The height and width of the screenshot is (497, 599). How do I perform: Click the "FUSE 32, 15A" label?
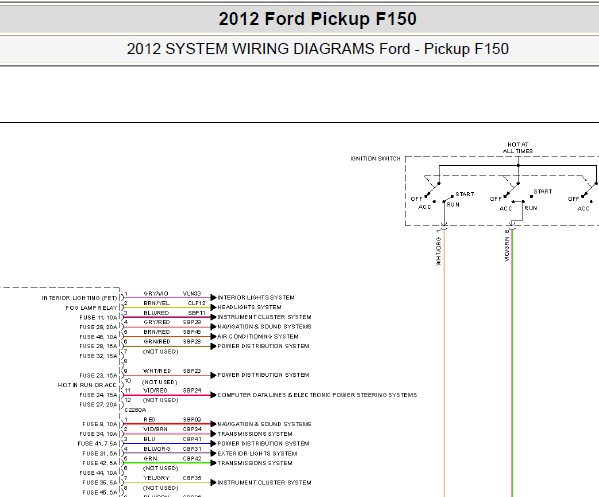point(98,356)
